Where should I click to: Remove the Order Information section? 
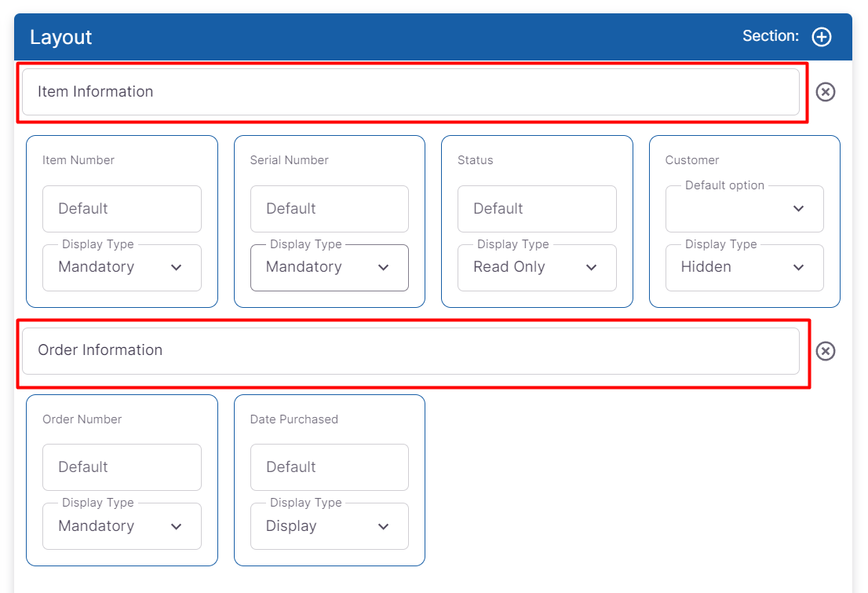click(x=825, y=351)
